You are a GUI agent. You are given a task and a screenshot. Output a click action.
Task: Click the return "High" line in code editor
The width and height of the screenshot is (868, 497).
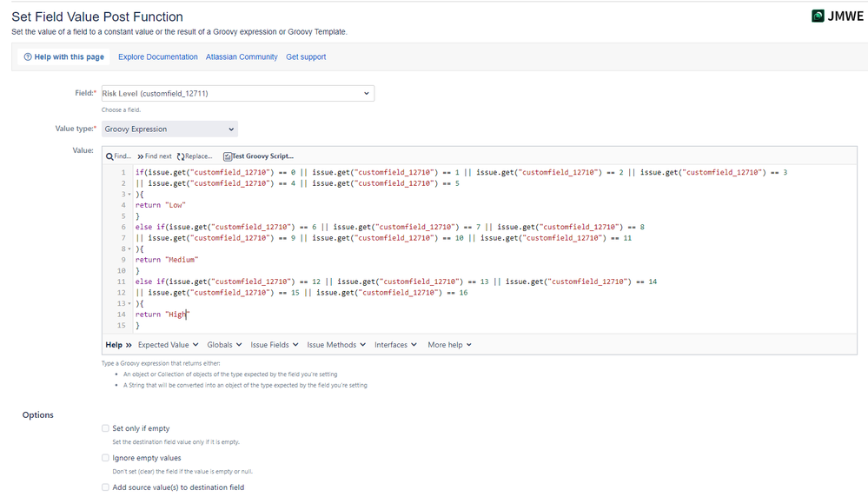pyautogui.click(x=162, y=315)
